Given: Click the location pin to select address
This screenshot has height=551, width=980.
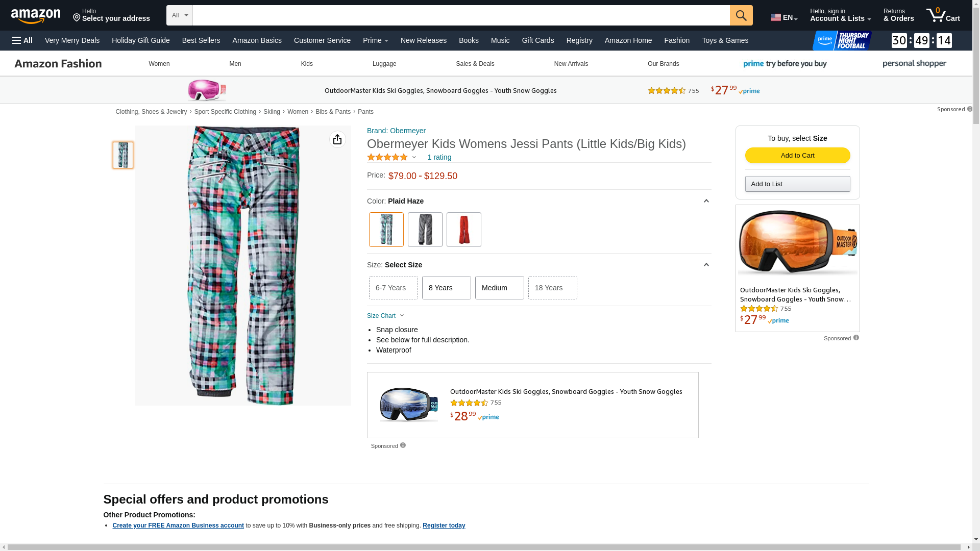Looking at the screenshot, I should (x=77, y=18).
